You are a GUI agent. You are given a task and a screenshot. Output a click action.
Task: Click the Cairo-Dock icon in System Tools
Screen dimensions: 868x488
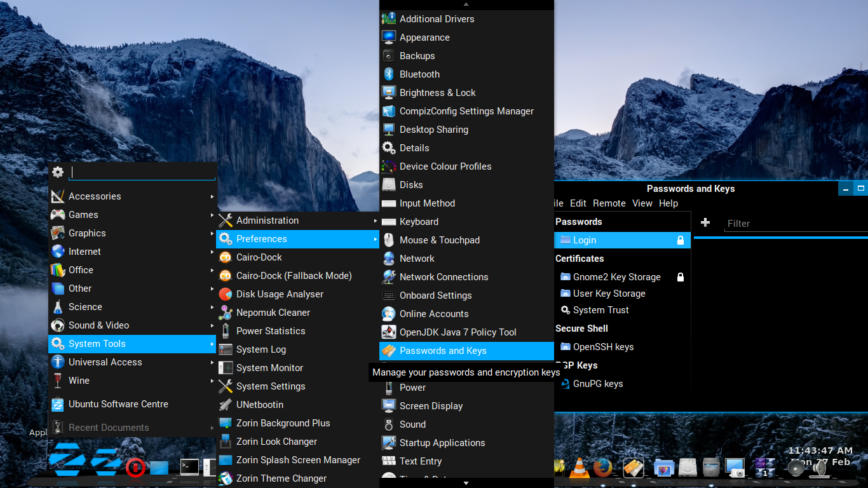tap(226, 257)
